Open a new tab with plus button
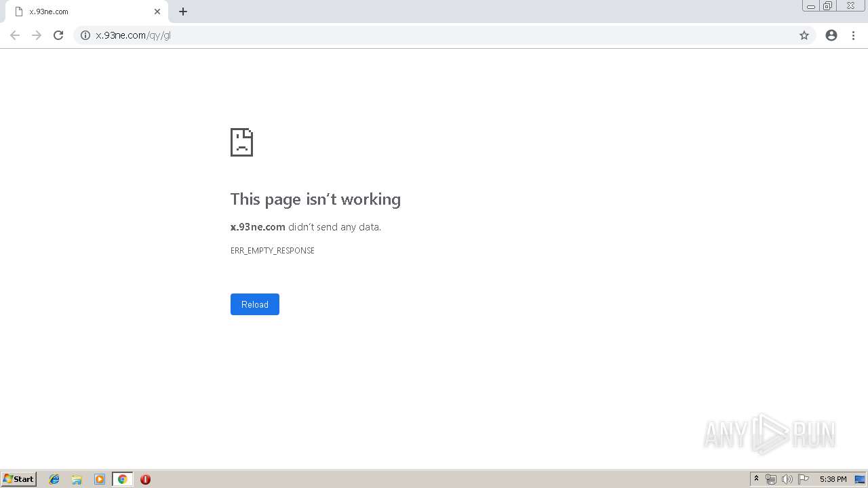Image resolution: width=868 pixels, height=488 pixels. (x=183, y=12)
